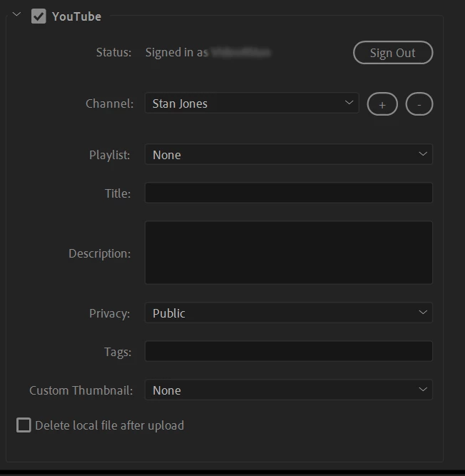Collapse the YouTube section chevron
The image size is (465, 476).
[16, 14]
